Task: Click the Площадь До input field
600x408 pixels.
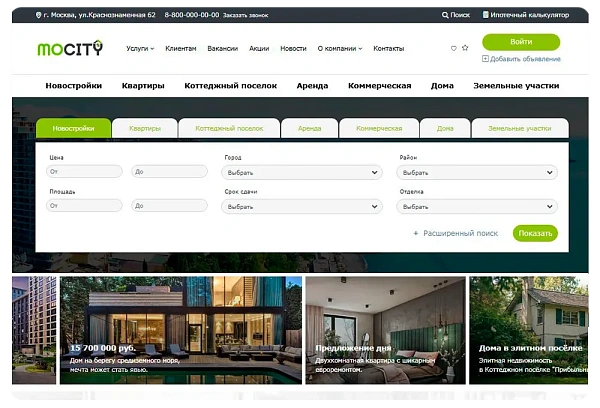Action: (170, 206)
